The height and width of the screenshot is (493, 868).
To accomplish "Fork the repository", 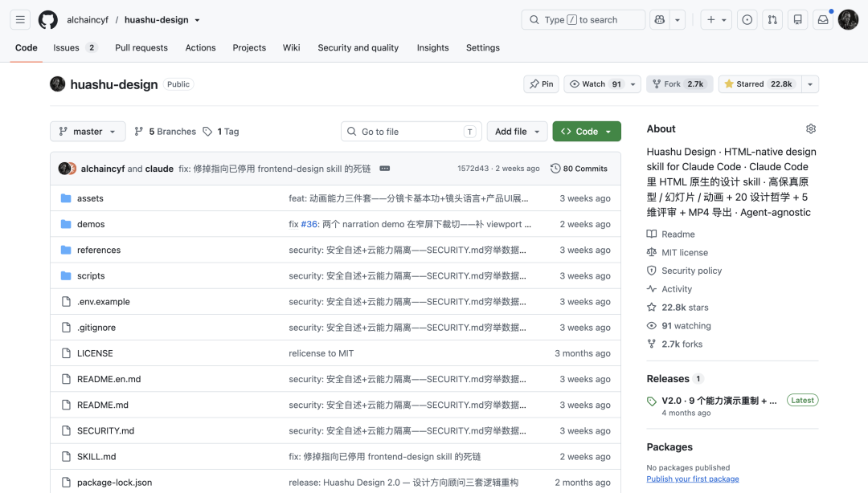I will click(x=679, y=84).
